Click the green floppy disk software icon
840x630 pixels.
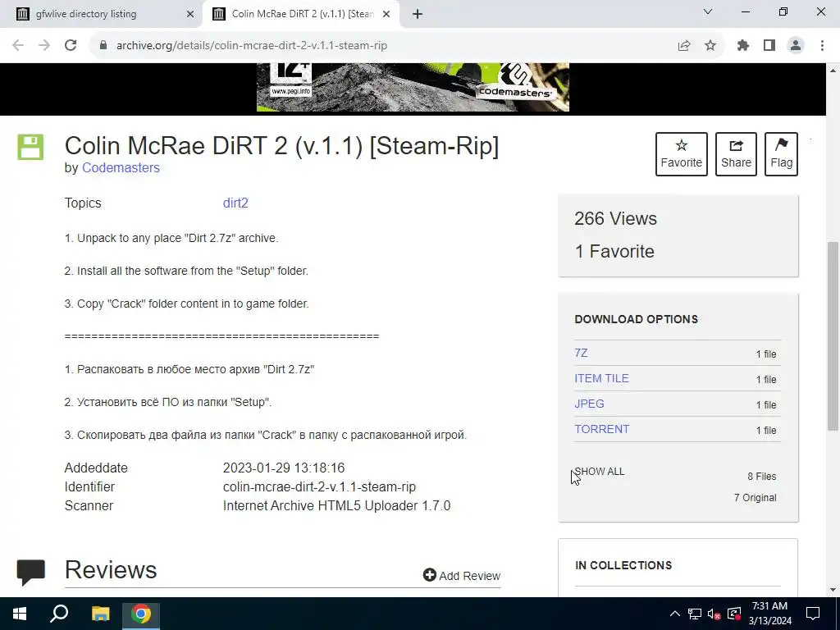(x=30, y=148)
